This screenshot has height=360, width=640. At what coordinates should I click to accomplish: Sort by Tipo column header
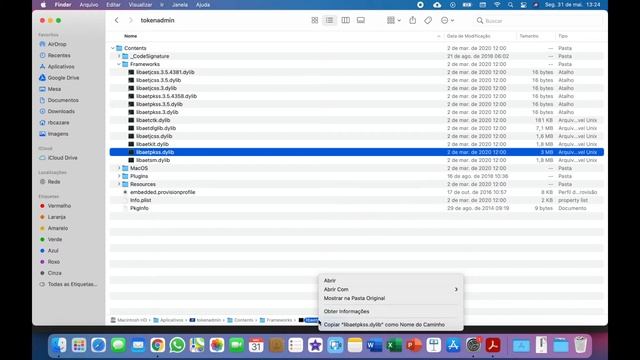point(563,36)
